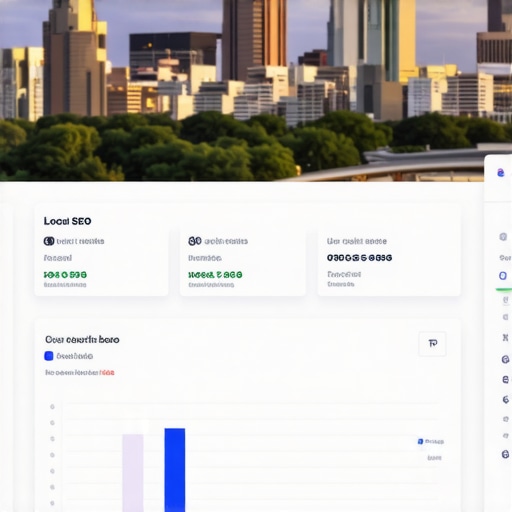
Task: Click the small blue legend marker right of chart
Action: click(x=420, y=441)
